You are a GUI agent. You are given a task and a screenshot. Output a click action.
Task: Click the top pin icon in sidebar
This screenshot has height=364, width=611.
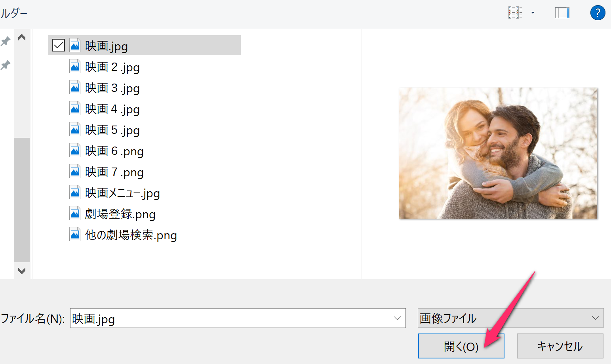6,41
